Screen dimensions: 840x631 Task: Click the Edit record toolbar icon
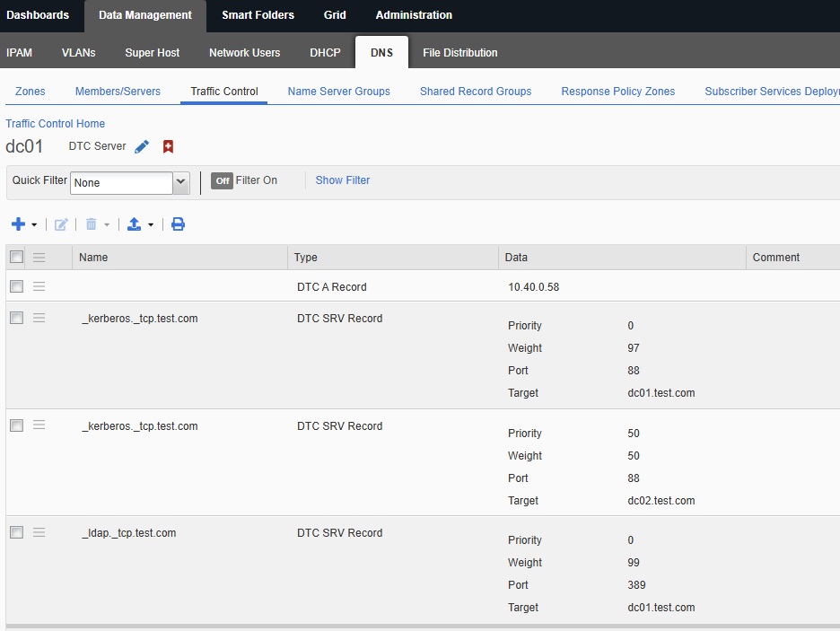point(61,224)
